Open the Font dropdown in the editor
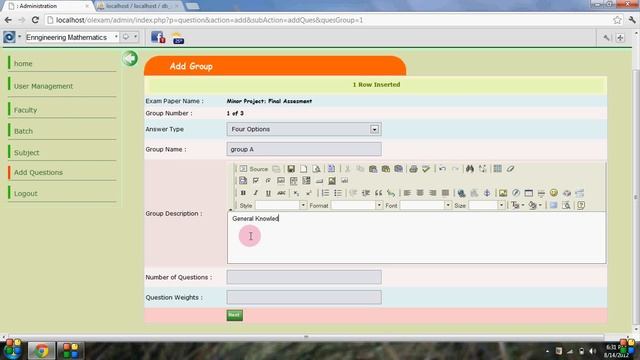The height and width of the screenshot is (360, 640). tap(425, 205)
